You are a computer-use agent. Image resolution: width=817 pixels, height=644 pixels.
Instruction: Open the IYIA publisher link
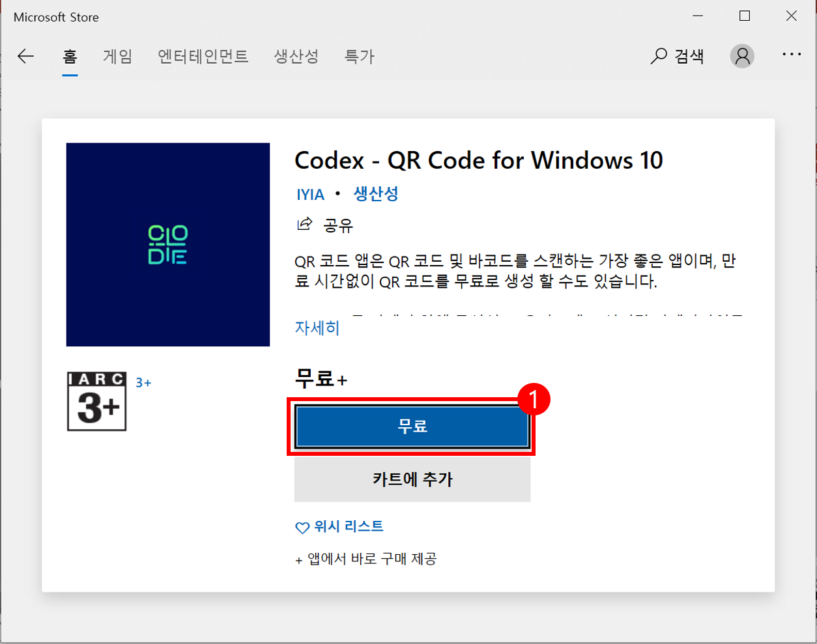coord(310,195)
